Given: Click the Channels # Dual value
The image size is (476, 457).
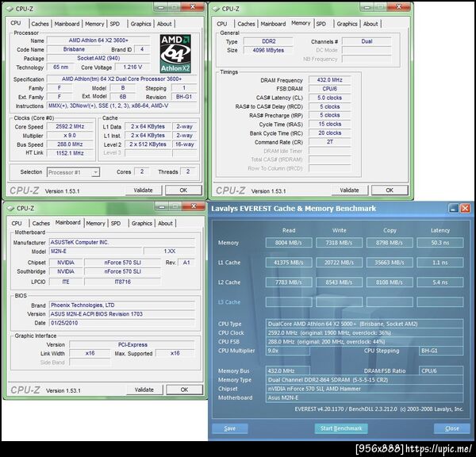Looking at the screenshot, I should click(367, 41).
